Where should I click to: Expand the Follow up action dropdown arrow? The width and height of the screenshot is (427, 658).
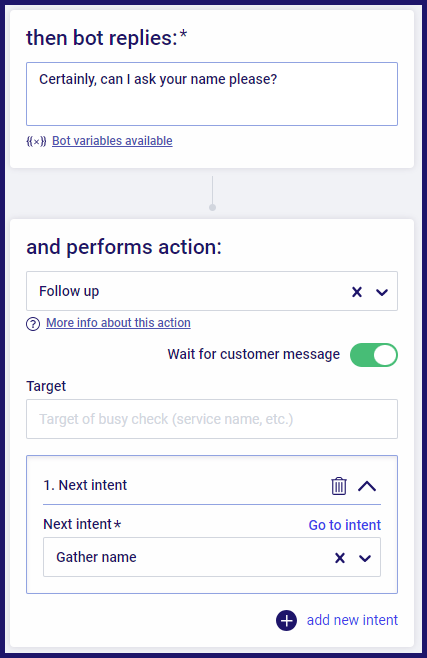point(382,292)
